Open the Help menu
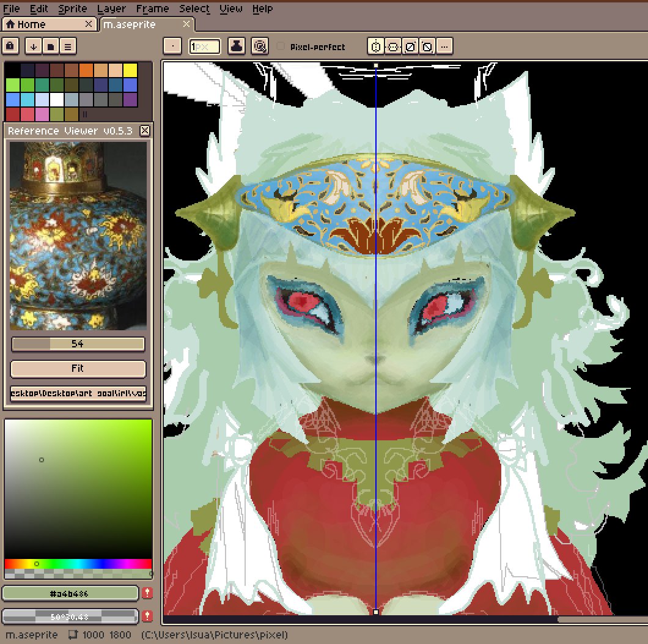The image size is (648, 644). tap(262, 9)
